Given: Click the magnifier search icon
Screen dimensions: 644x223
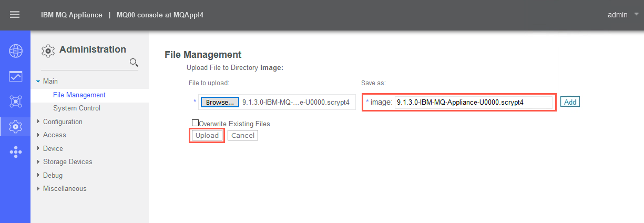Looking at the screenshot, I should [134, 63].
